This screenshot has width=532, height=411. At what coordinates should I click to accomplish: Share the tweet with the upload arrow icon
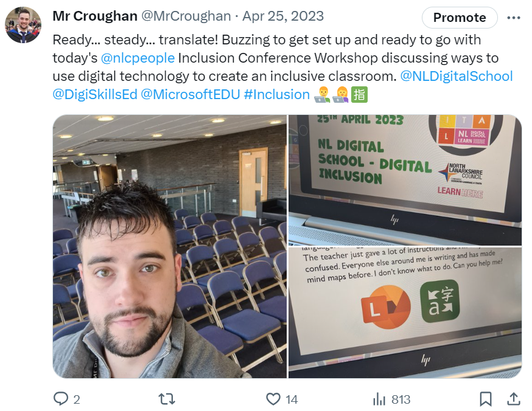tap(514, 398)
